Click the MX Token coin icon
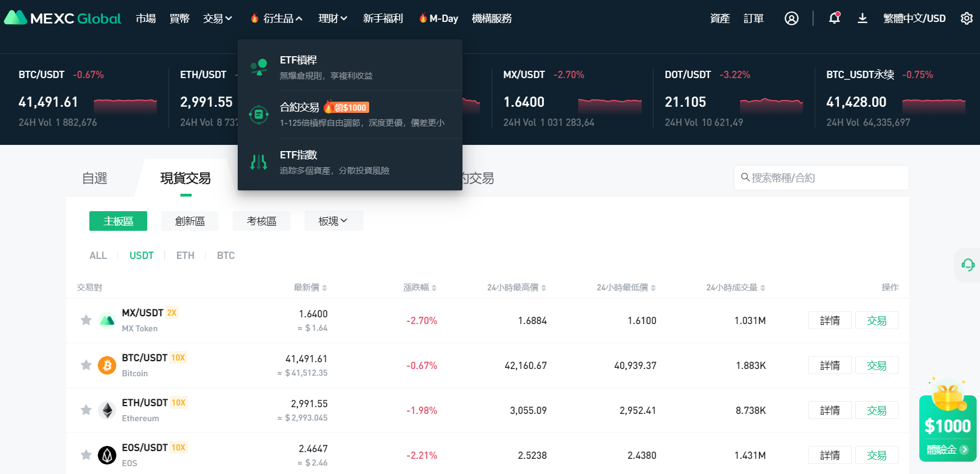Screen dimensions: 980x474 click(x=107, y=321)
